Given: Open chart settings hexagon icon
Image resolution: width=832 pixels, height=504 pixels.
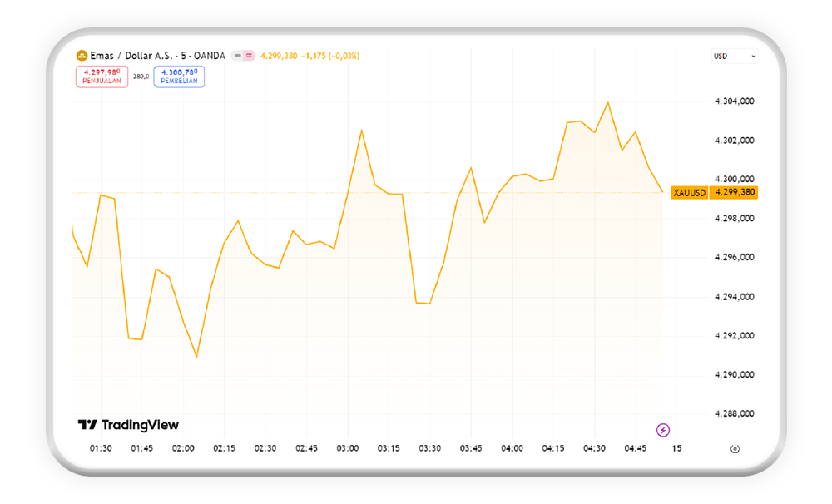Looking at the screenshot, I should [x=734, y=449].
